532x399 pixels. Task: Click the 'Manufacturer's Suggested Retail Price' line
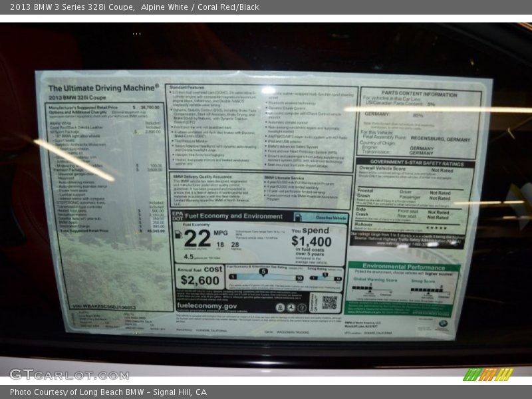(x=104, y=107)
